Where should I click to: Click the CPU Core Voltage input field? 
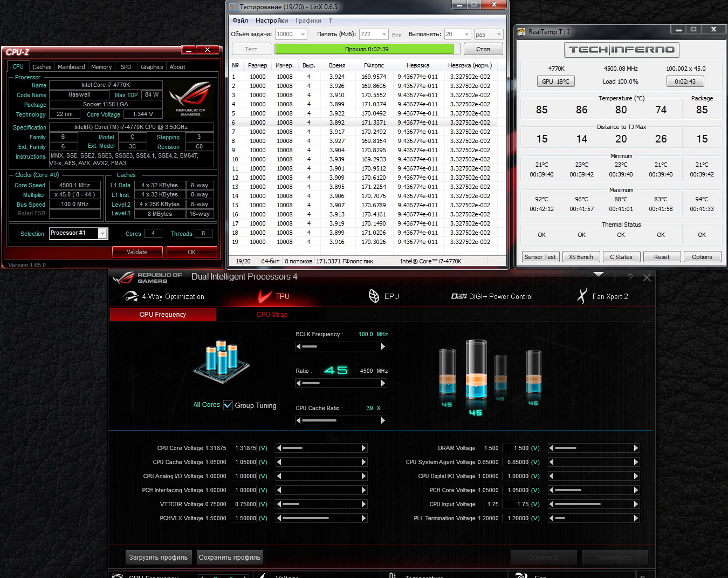243,448
